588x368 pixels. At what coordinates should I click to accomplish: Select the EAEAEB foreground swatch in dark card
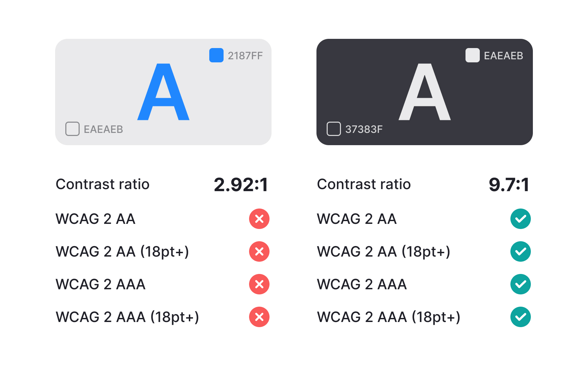(x=473, y=55)
